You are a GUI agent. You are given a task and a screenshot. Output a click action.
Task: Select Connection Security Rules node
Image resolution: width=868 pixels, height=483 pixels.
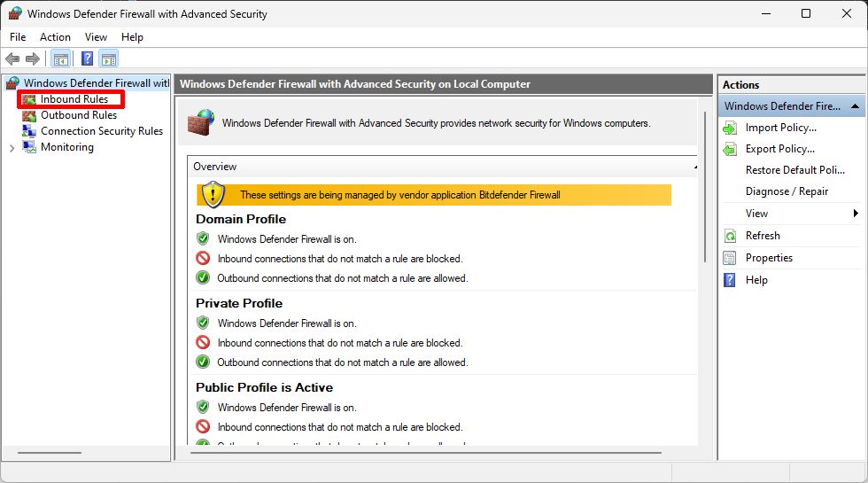101,131
